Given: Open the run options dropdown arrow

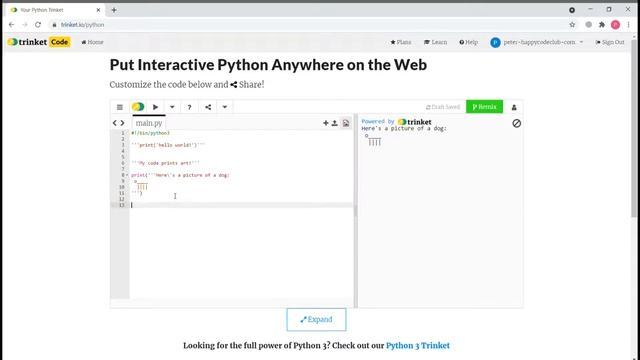Looking at the screenshot, I should click(x=172, y=107).
